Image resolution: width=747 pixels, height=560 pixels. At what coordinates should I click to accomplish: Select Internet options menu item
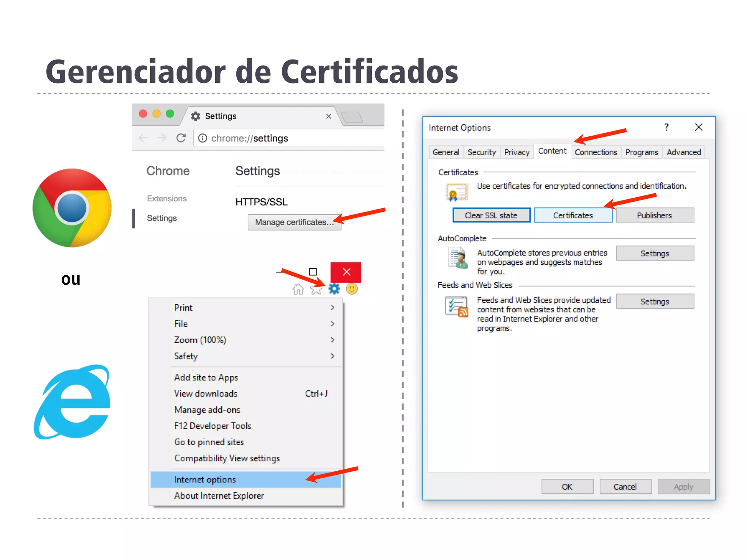pyautogui.click(x=246, y=479)
